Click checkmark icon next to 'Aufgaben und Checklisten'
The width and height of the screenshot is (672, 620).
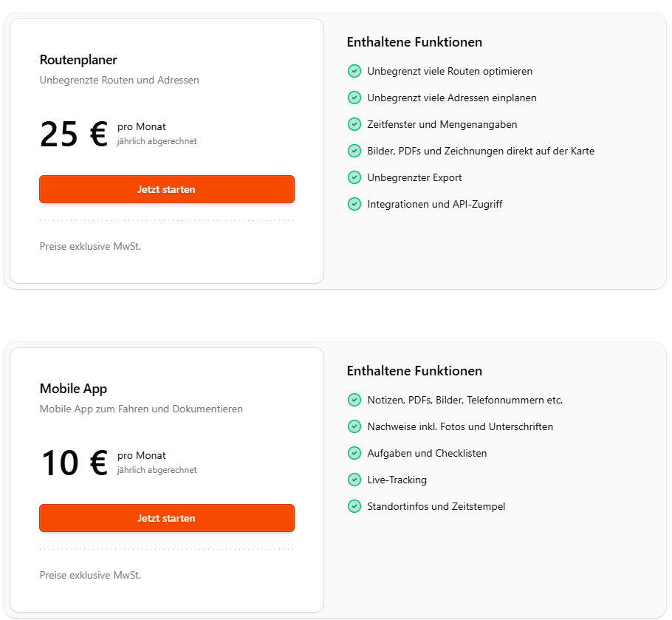tap(354, 453)
